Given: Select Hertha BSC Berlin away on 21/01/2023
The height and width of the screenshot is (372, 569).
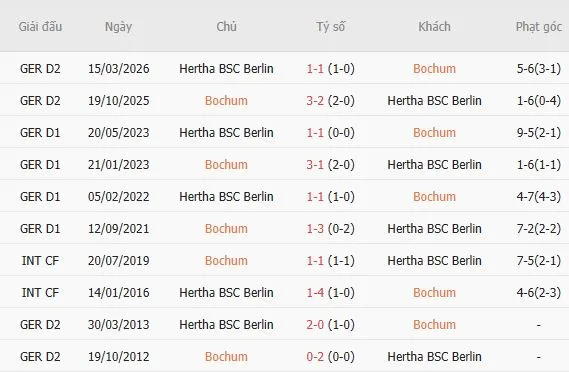Looking at the screenshot, I should click(x=434, y=164).
